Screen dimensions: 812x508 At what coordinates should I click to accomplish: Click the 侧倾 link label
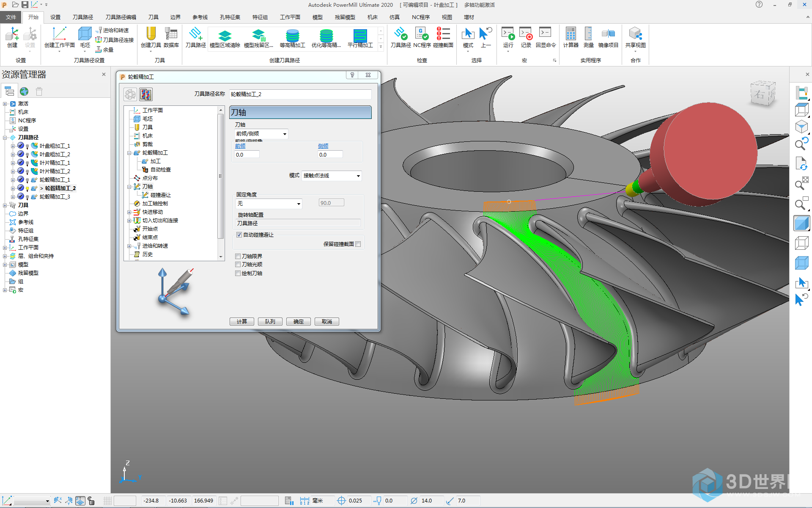[323, 146]
